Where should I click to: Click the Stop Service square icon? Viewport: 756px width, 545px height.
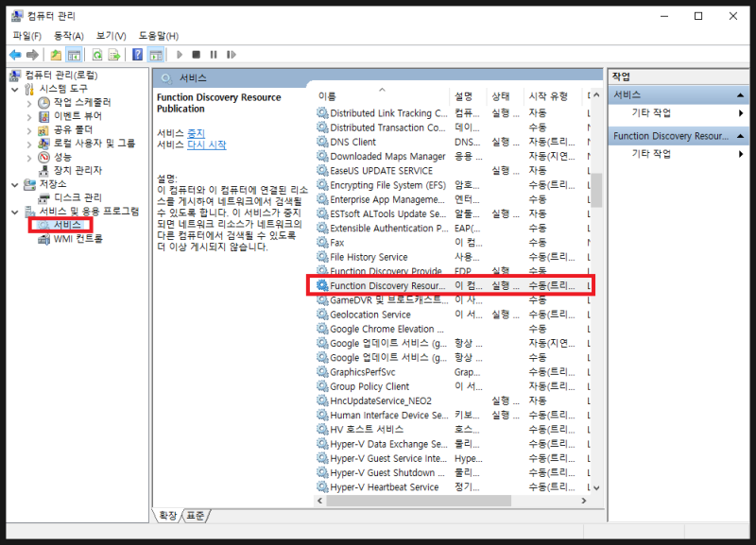click(x=197, y=55)
